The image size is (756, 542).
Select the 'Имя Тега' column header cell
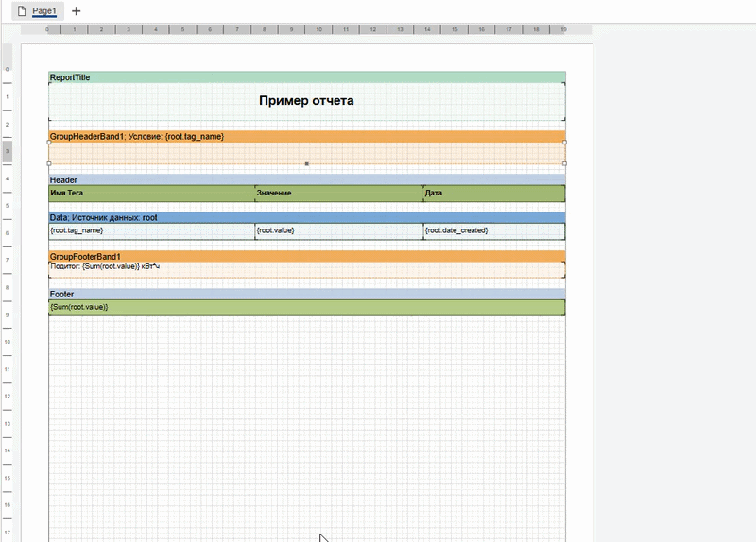(x=151, y=194)
